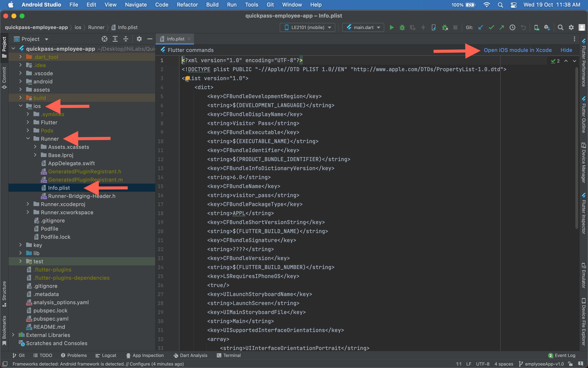
Task: Click Select Opened File target icon
Action: (x=105, y=39)
